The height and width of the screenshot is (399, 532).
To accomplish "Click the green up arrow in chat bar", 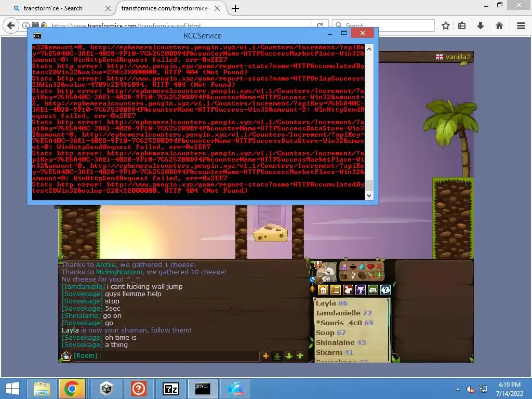I will [300, 356].
